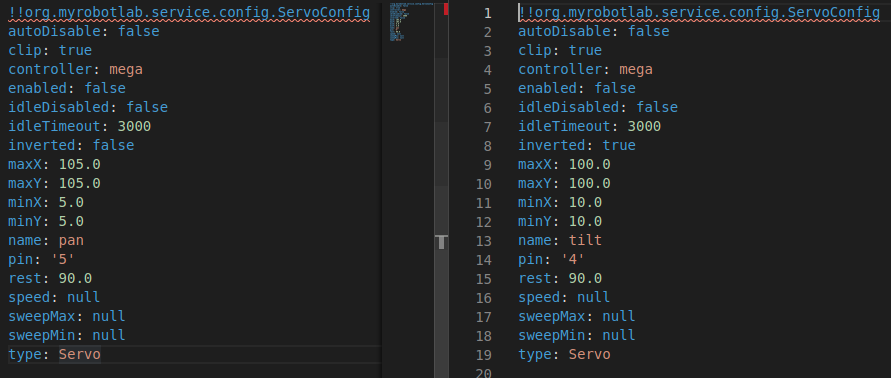Click the minimap code preview in left editor

pyautogui.click(x=410, y=22)
